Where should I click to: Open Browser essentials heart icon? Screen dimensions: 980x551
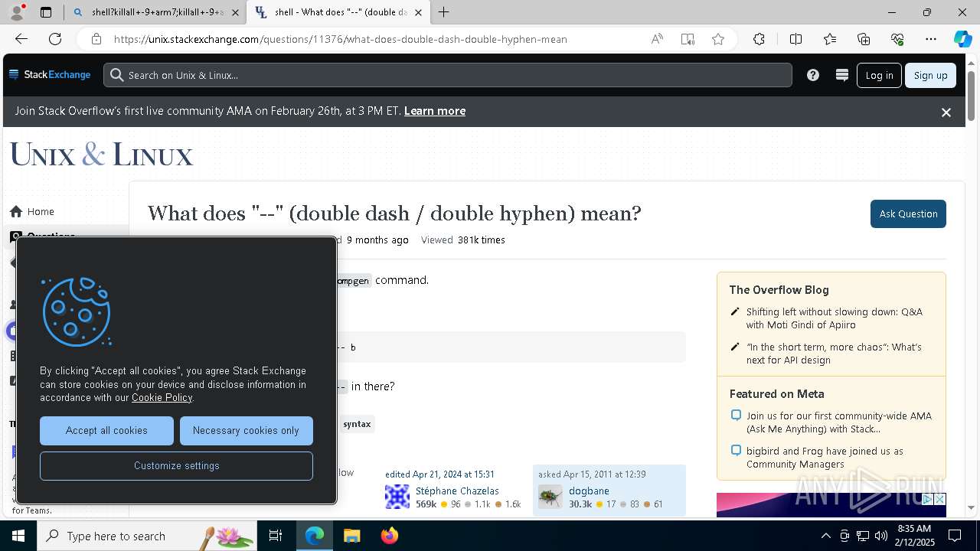(x=897, y=39)
